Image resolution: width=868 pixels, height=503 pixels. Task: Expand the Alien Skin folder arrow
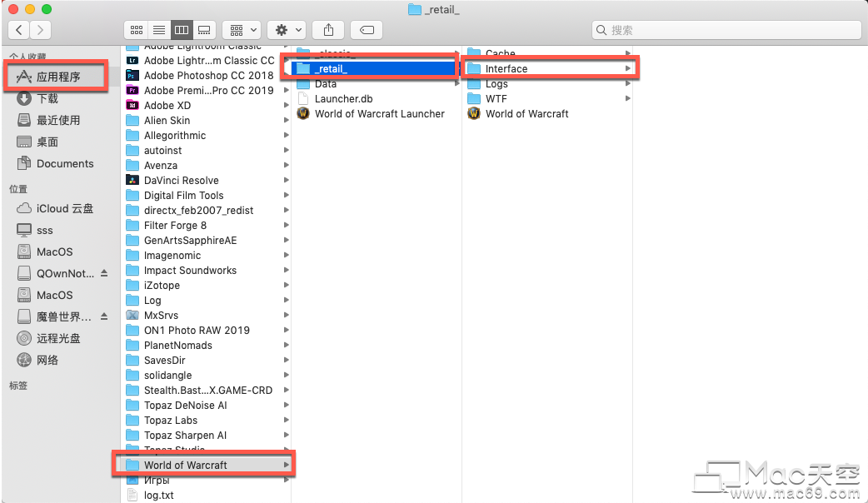tap(287, 120)
